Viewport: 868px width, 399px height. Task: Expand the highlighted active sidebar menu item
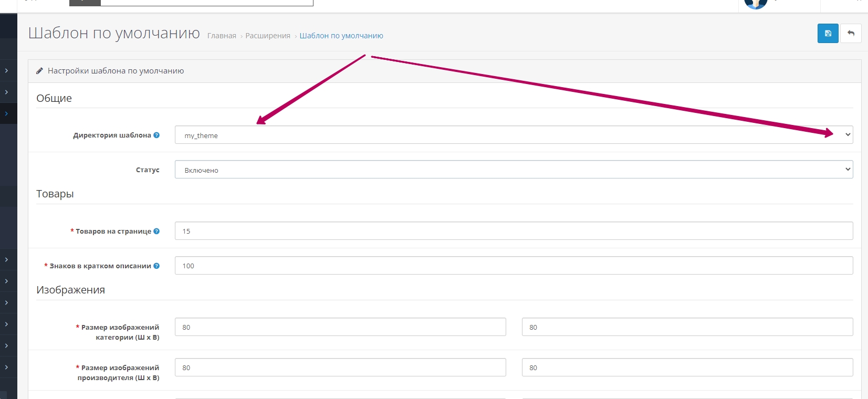(6, 113)
